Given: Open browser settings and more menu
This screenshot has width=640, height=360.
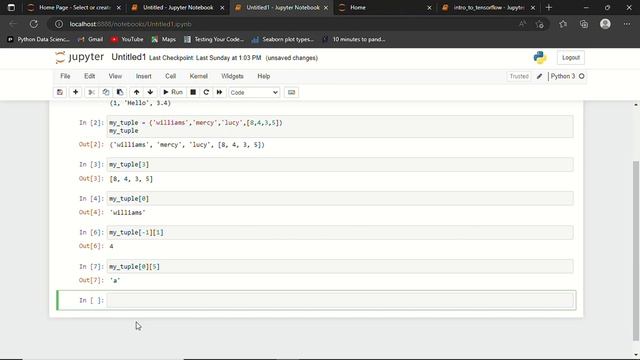Looking at the screenshot, I should [627, 24].
